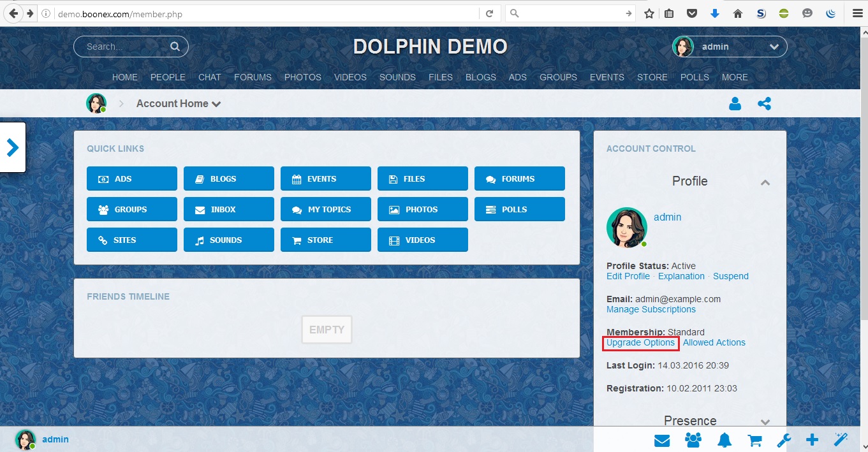Open the Account Home dropdown
The height and width of the screenshot is (452, 868).
tap(179, 104)
